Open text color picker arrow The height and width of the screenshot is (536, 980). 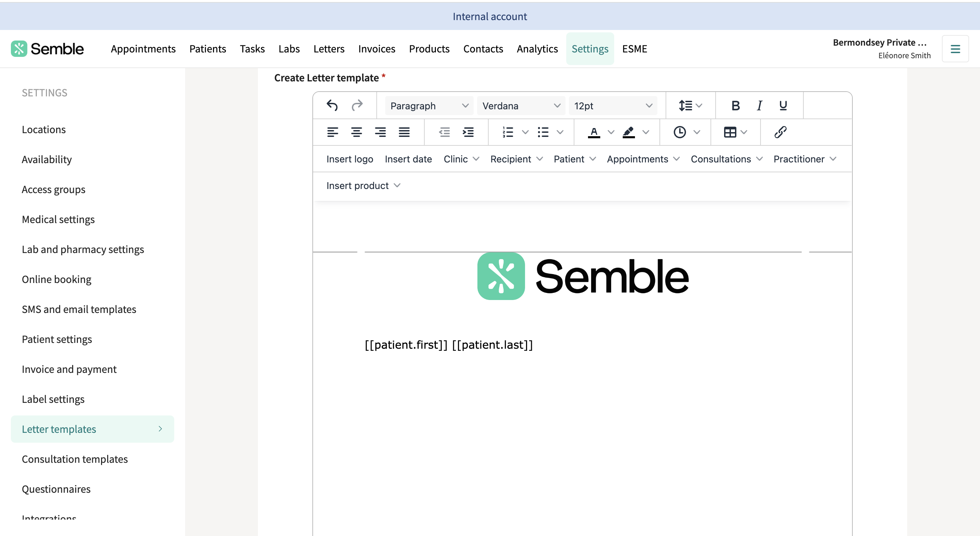[x=611, y=132]
